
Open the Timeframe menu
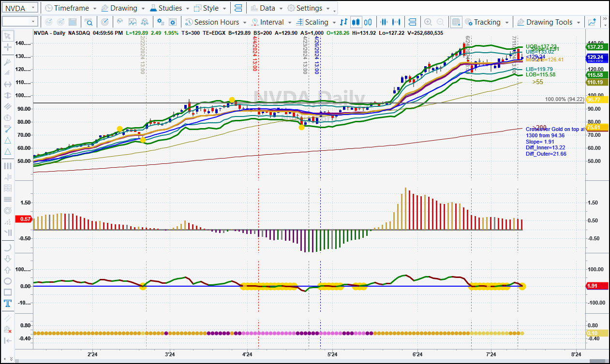click(70, 8)
